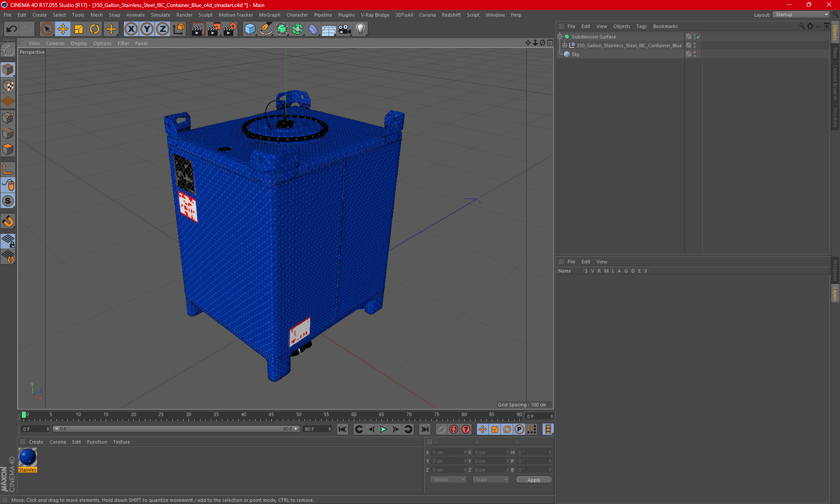The width and height of the screenshot is (840, 504).
Task: Record active objects keyframe
Action: click(441, 429)
